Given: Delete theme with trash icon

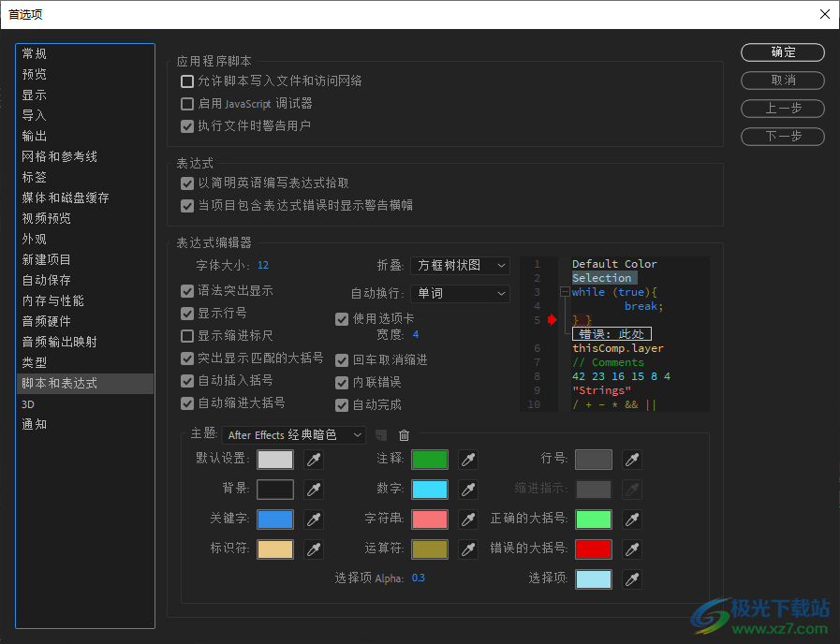Looking at the screenshot, I should coord(404,435).
